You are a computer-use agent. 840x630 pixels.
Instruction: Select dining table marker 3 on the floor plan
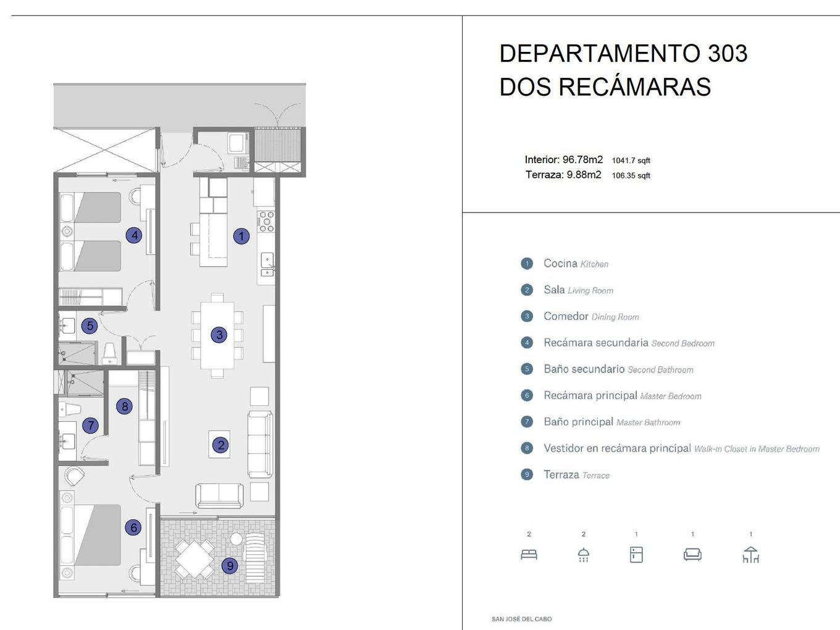[x=219, y=335]
